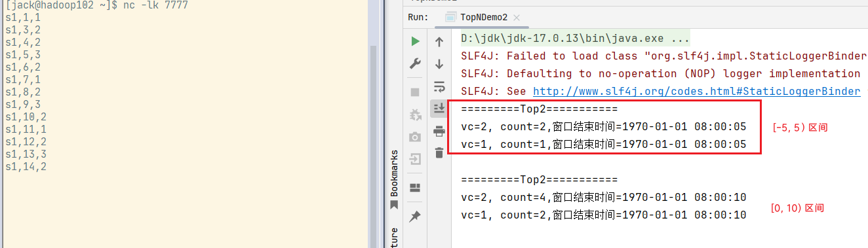Viewport: 868px width, 248px height.
Task: Click the up arrow stack trace icon
Action: tap(439, 43)
